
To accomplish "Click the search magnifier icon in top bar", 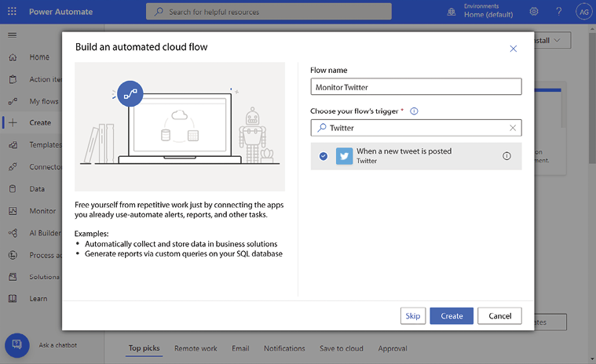I will [x=159, y=12].
